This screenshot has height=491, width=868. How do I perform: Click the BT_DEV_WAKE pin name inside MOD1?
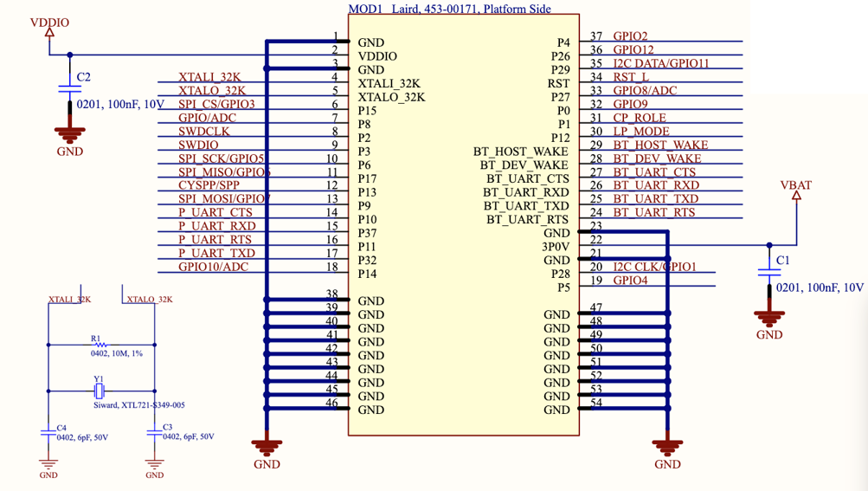pyautogui.click(x=524, y=165)
